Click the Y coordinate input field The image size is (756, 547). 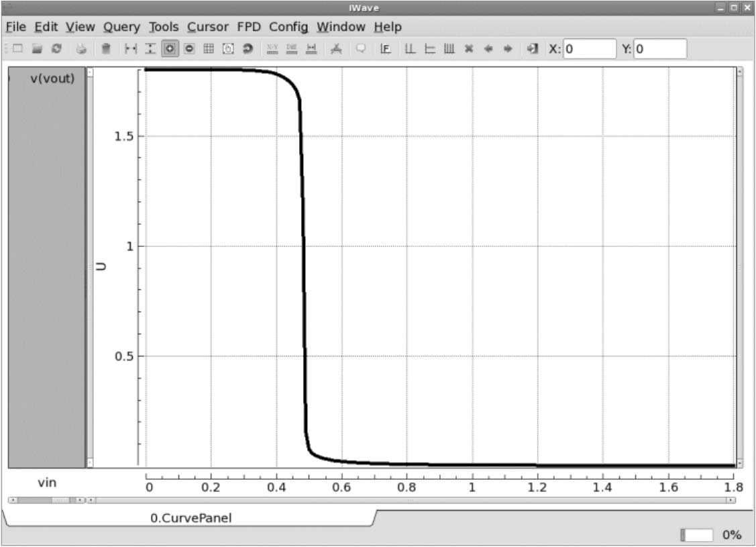[x=659, y=49]
